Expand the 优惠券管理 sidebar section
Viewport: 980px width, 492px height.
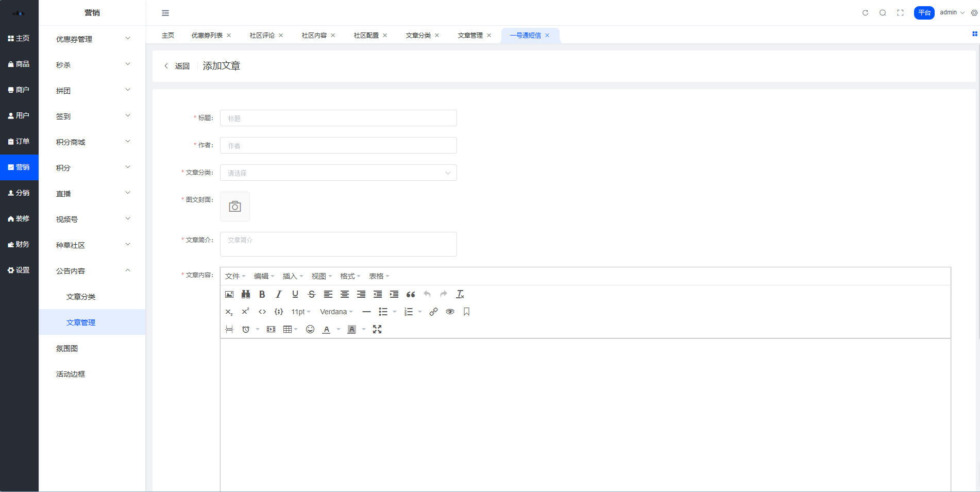pos(92,39)
